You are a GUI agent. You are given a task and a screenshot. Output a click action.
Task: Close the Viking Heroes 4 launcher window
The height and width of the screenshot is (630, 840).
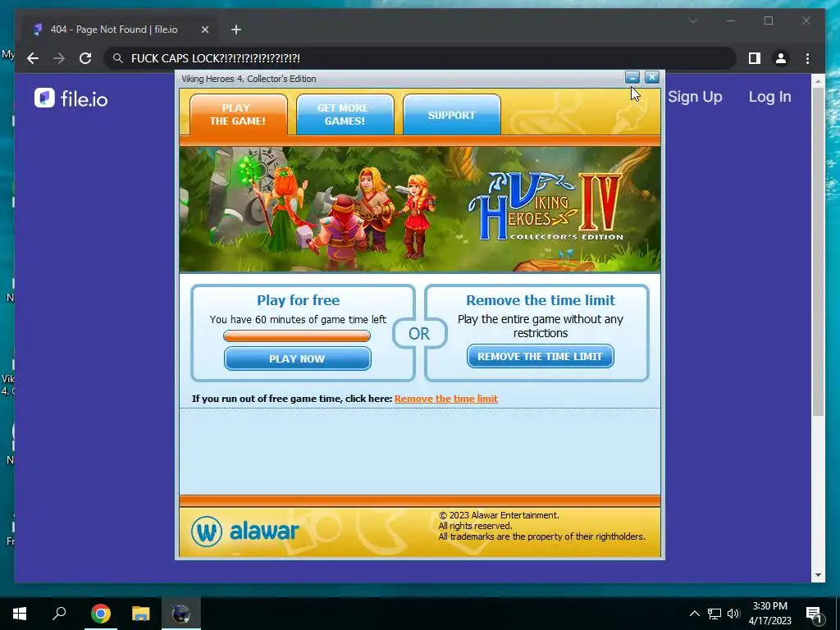click(x=652, y=78)
